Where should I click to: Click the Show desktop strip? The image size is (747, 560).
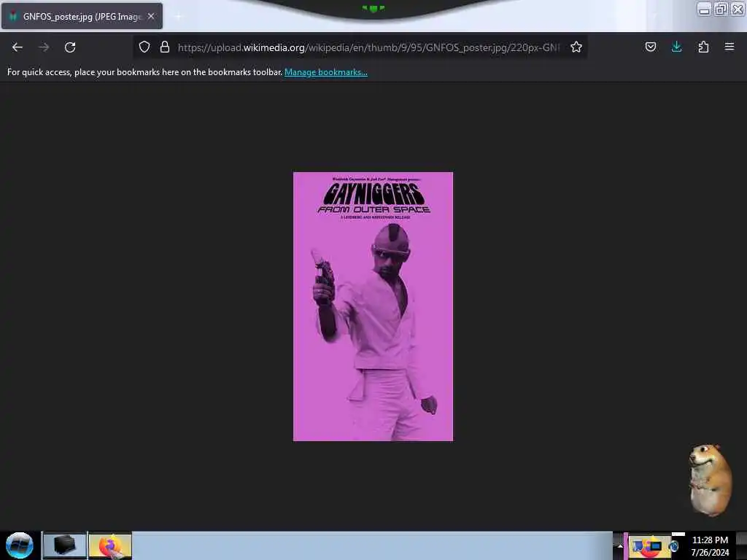click(x=742, y=545)
